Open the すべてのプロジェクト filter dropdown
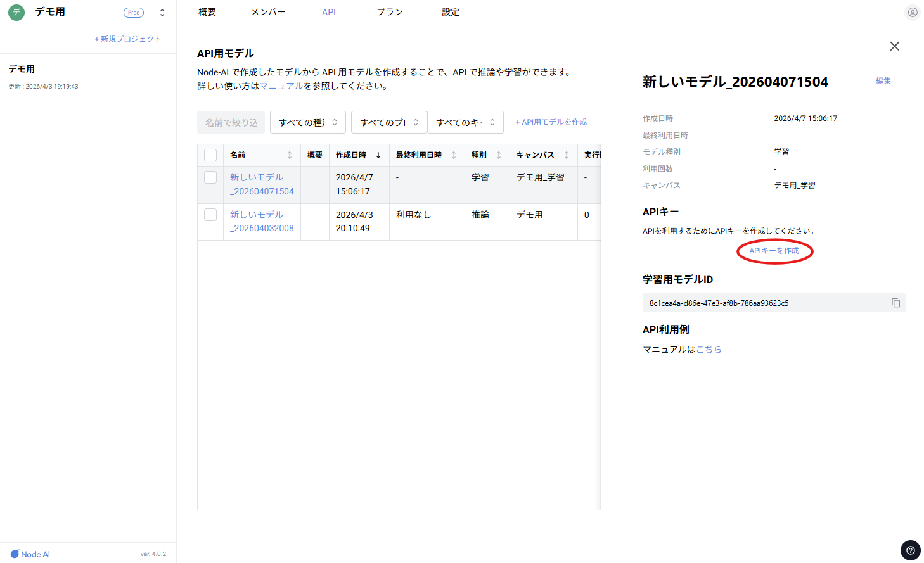The height and width of the screenshot is (563, 924). tap(388, 122)
